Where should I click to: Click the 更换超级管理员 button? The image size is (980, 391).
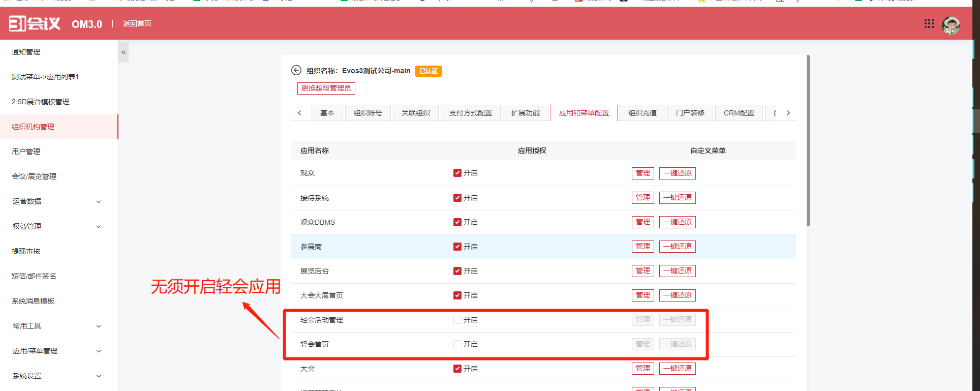point(326,88)
